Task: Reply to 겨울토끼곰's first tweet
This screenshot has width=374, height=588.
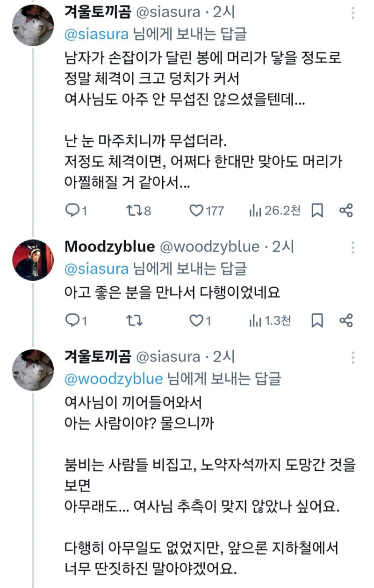Action: pyautogui.click(x=72, y=210)
